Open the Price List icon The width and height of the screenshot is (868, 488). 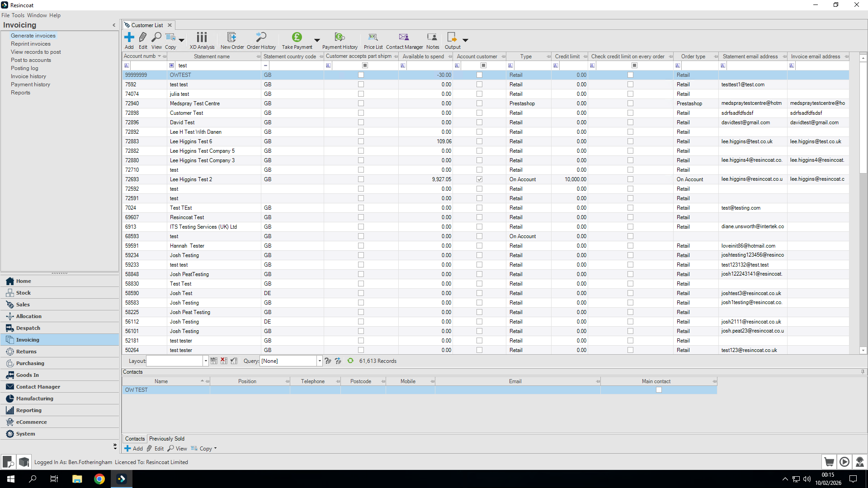pyautogui.click(x=373, y=38)
